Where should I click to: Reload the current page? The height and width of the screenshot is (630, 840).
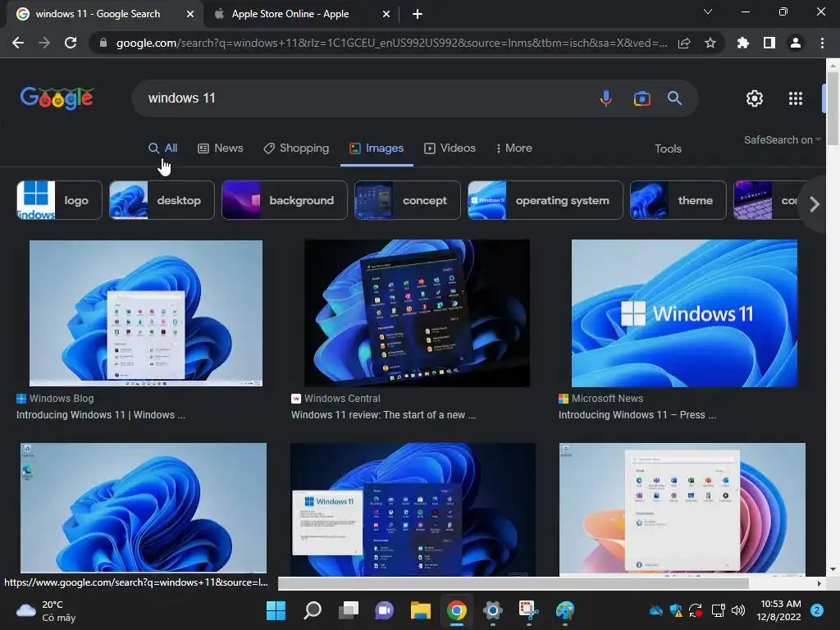coord(71,43)
